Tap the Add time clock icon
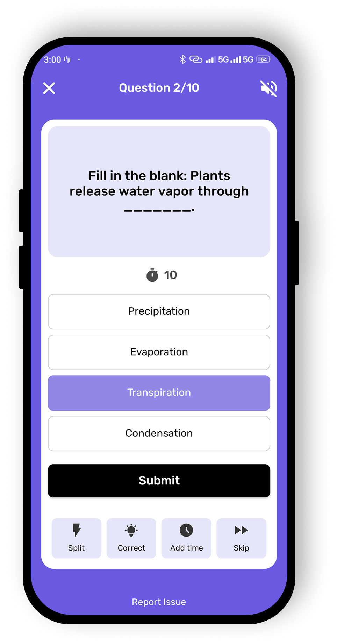 [x=186, y=531]
